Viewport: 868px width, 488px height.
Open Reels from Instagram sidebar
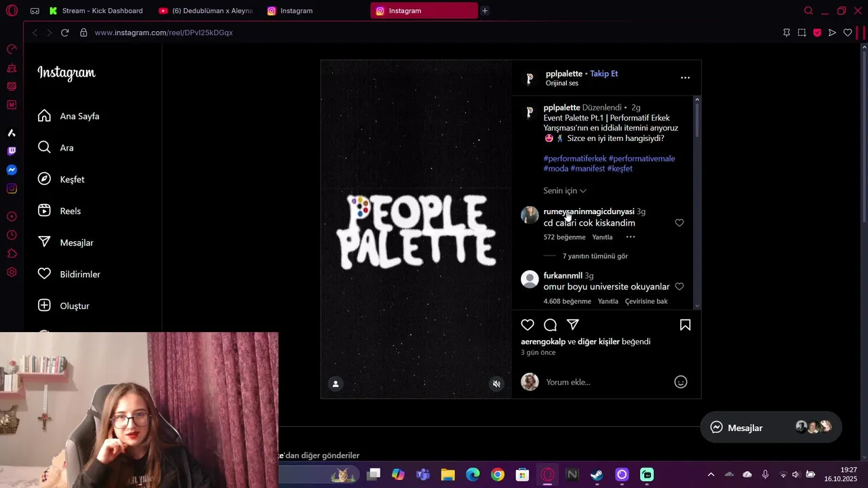click(x=60, y=211)
